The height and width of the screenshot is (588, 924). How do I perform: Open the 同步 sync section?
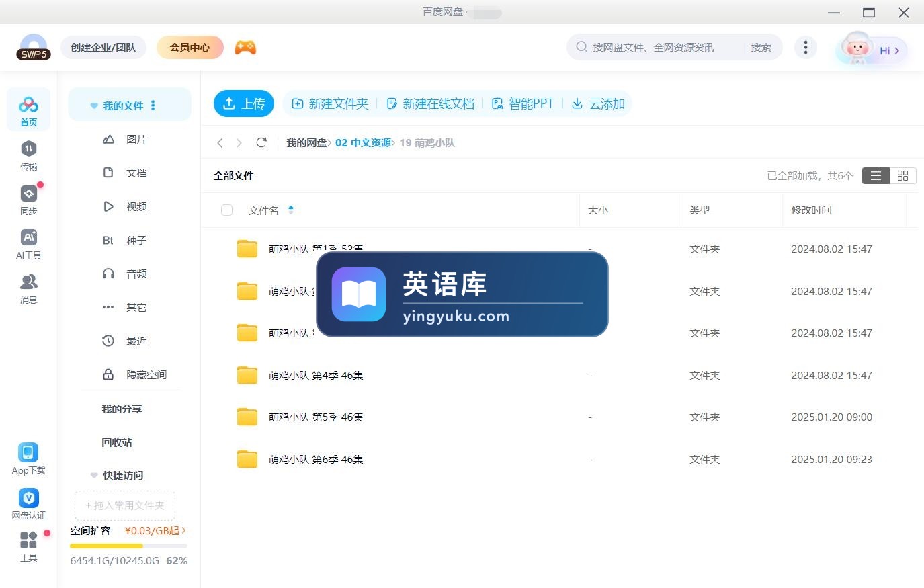[x=28, y=200]
